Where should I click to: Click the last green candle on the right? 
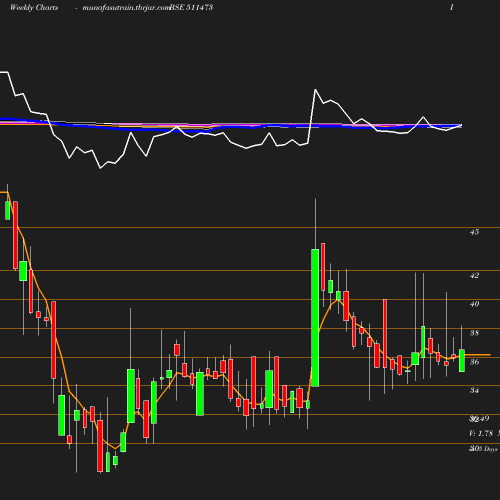(x=462, y=360)
